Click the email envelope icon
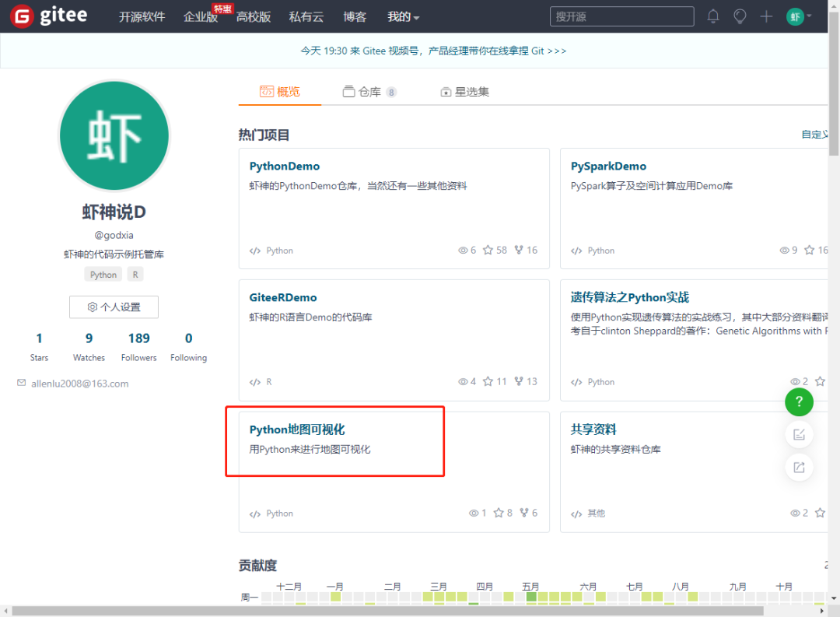This screenshot has width=840, height=617. [x=22, y=383]
